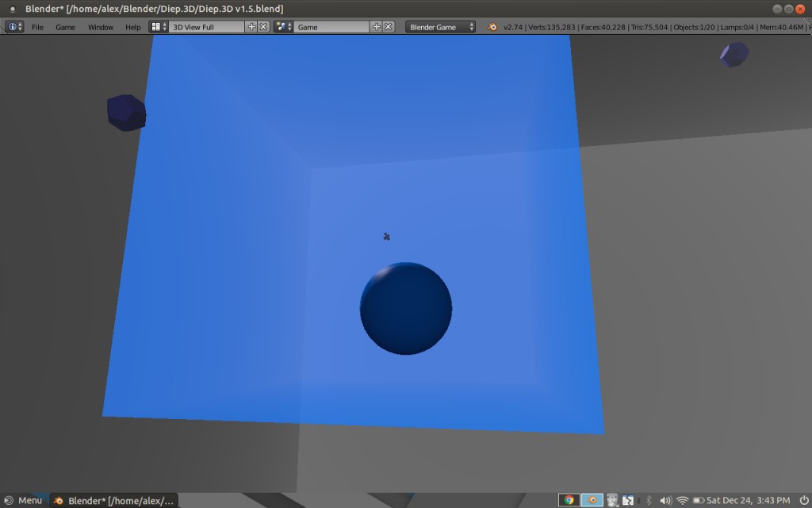Open the Game menu
The width and height of the screenshot is (812, 508).
coord(65,26)
